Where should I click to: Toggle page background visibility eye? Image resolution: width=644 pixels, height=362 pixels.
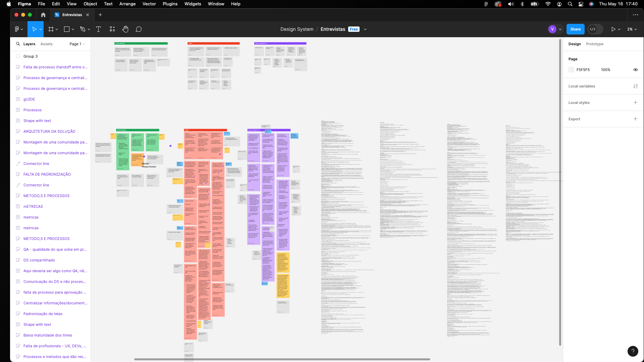pyautogui.click(x=635, y=70)
